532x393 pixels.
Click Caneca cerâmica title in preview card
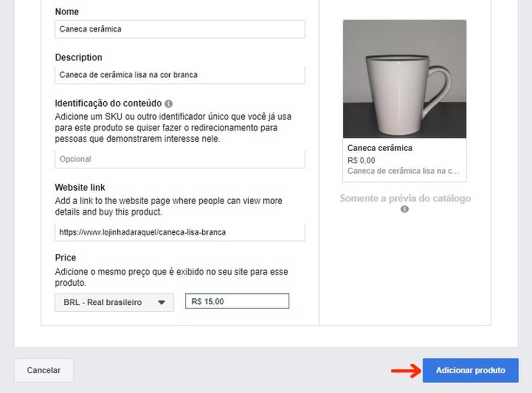(x=380, y=148)
